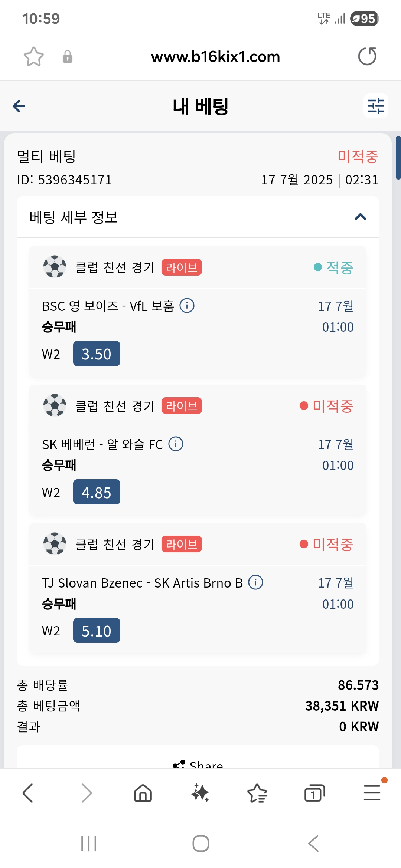Reload the page with refresh icon

pos(367,56)
